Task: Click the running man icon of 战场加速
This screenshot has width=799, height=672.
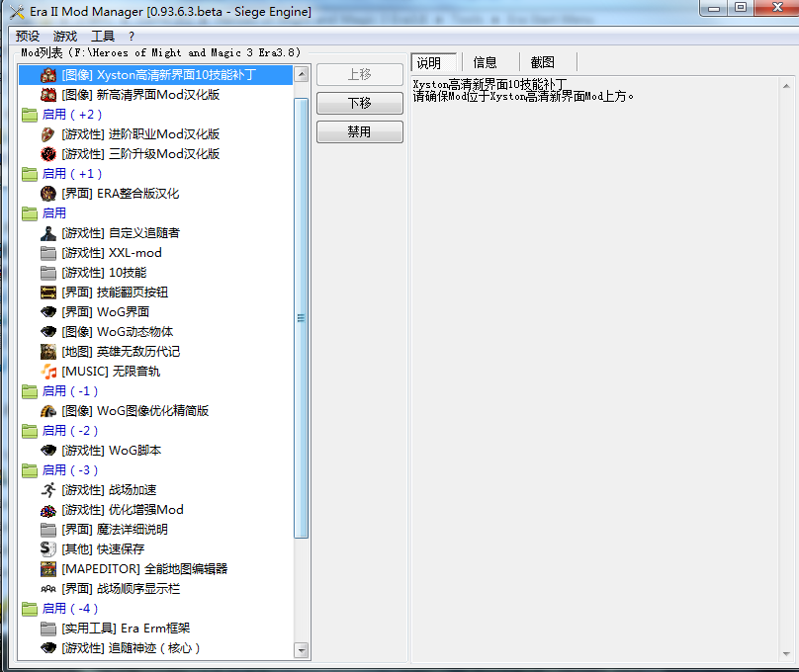Action: [x=48, y=490]
